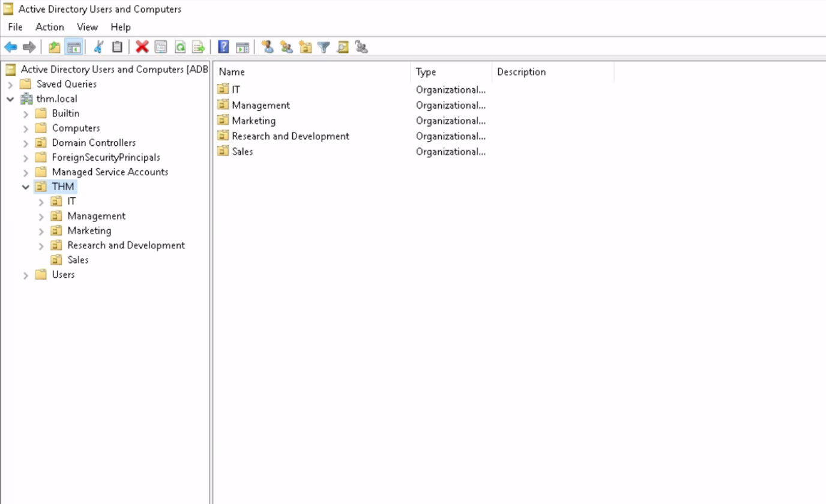
Task: Create a new group with toolbar icon
Action: (x=286, y=47)
